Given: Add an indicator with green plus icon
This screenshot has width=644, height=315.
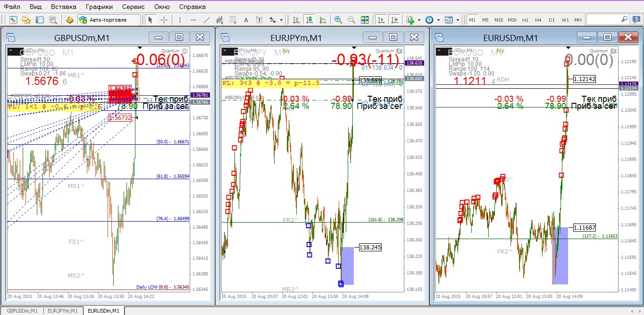Looking at the screenshot, I should pos(410,20).
